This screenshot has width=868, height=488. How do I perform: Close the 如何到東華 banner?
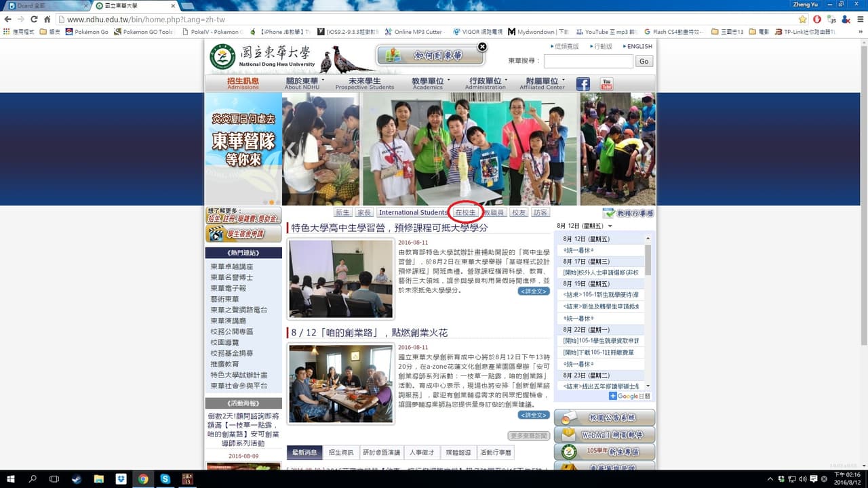tap(482, 47)
